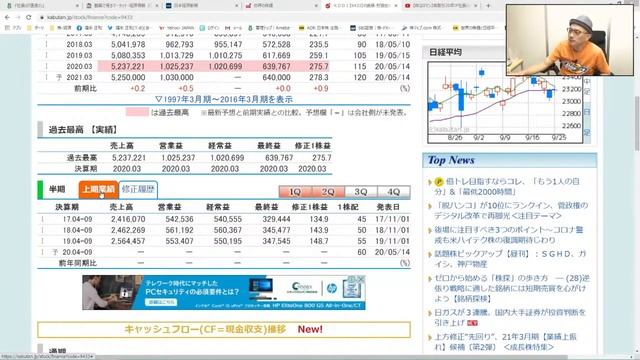This screenshot has width=640, height=360.
Task: Click the 予 2021.03 forecast sales 5,250,000
Action: 128,77
